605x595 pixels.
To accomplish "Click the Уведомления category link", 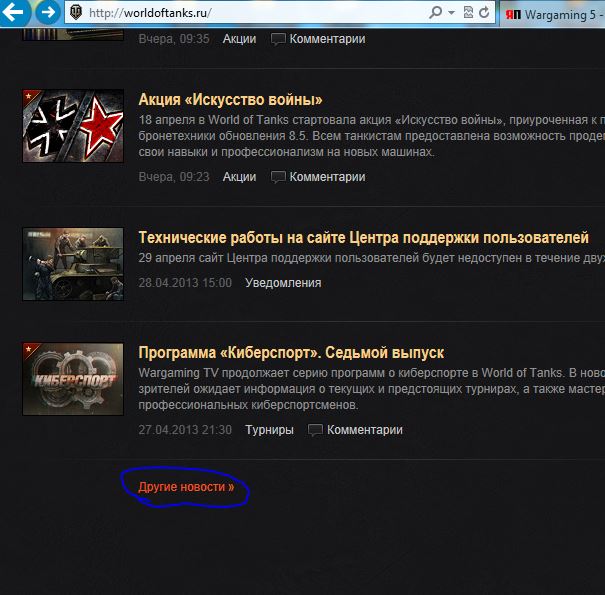I will click(283, 283).
